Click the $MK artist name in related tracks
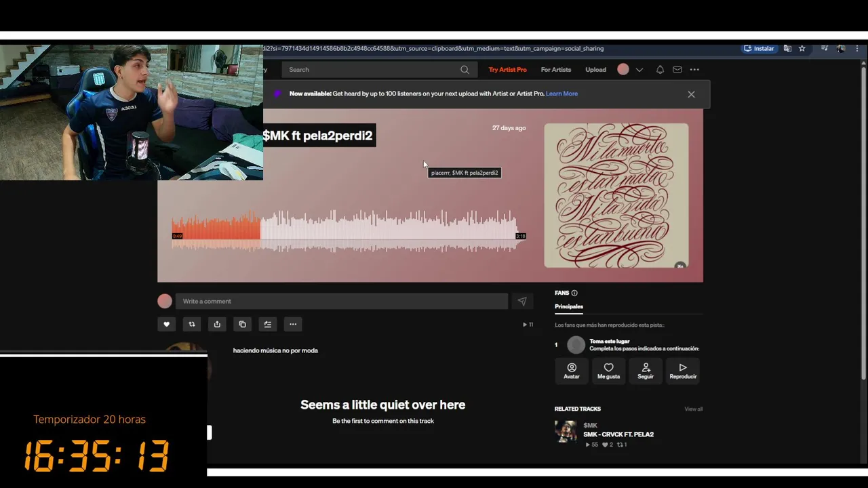The image size is (868, 488). [x=590, y=426]
